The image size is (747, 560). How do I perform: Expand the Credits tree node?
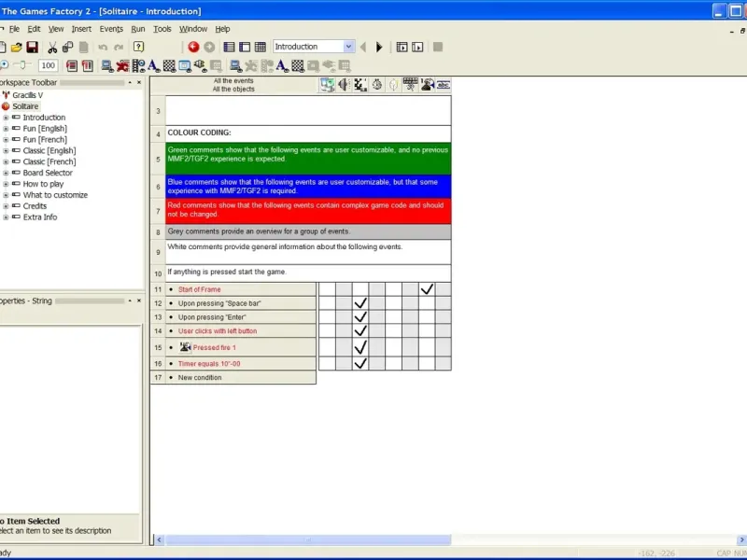[x=6, y=206]
